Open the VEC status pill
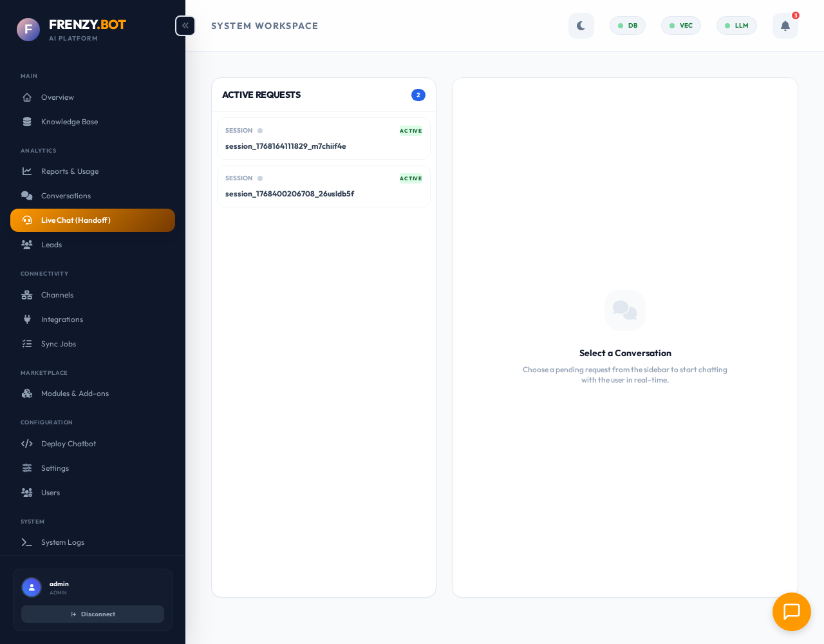The height and width of the screenshot is (644, 824). (680, 26)
